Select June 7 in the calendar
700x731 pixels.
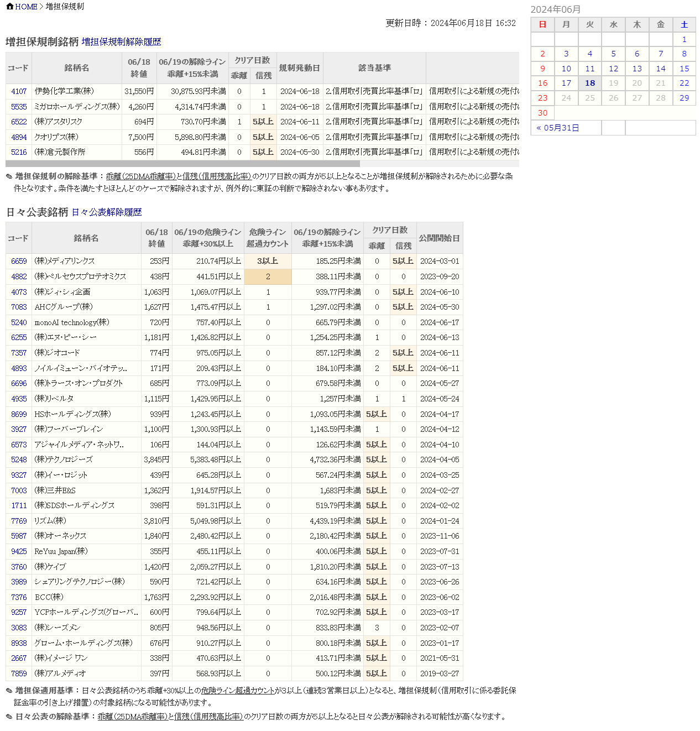click(x=661, y=54)
